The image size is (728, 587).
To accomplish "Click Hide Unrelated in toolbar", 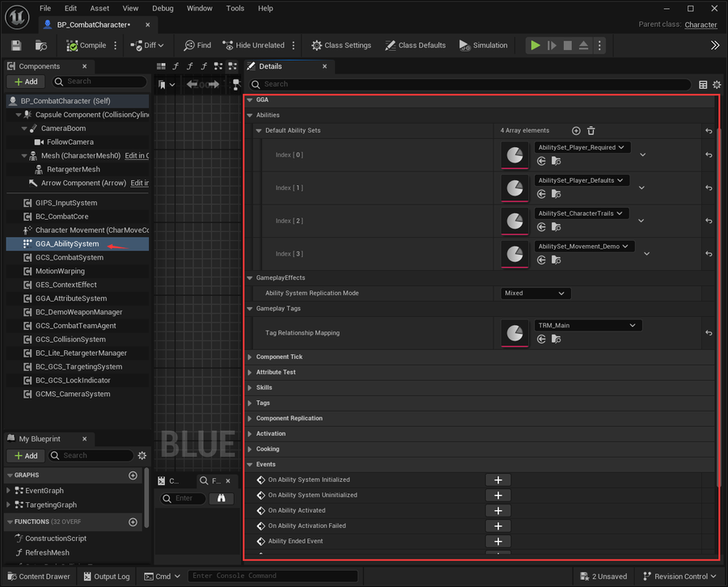I will tap(253, 45).
